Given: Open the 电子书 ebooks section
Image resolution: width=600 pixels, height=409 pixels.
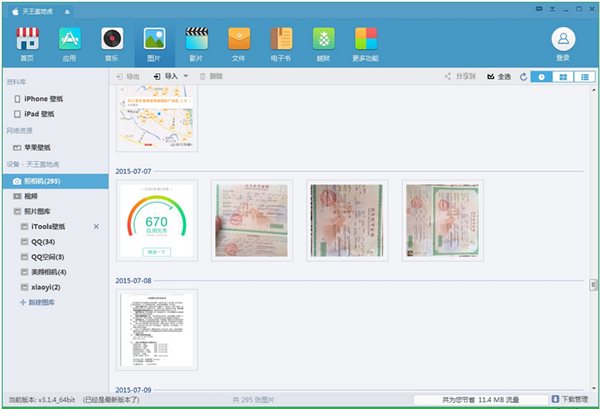Looking at the screenshot, I should [281, 43].
